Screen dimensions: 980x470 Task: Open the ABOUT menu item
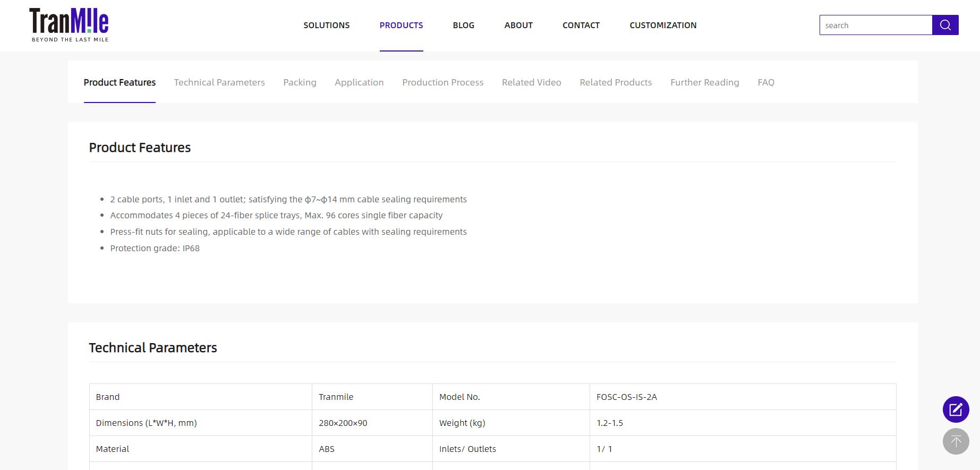click(518, 25)
